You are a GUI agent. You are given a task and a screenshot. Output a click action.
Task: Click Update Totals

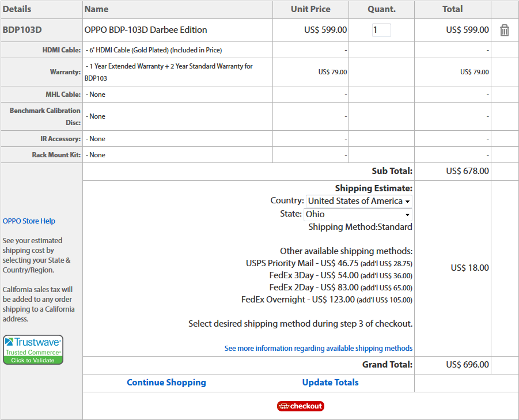pyautogui.click(x=330, y=383)
